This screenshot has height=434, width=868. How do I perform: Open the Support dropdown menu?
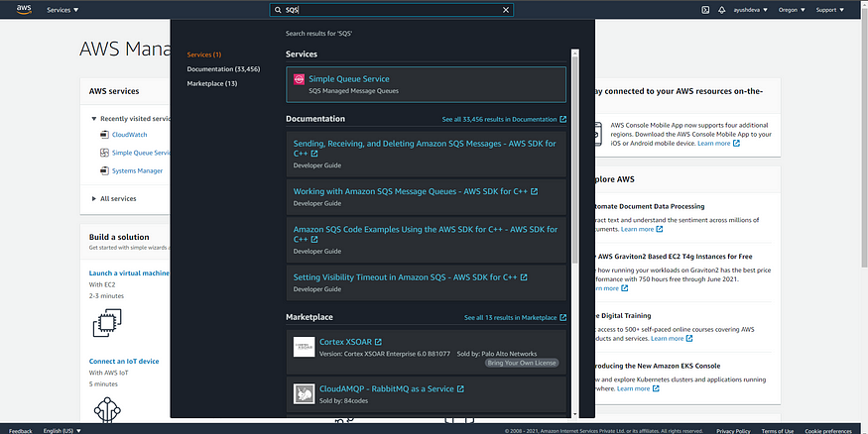pos(829,10)
